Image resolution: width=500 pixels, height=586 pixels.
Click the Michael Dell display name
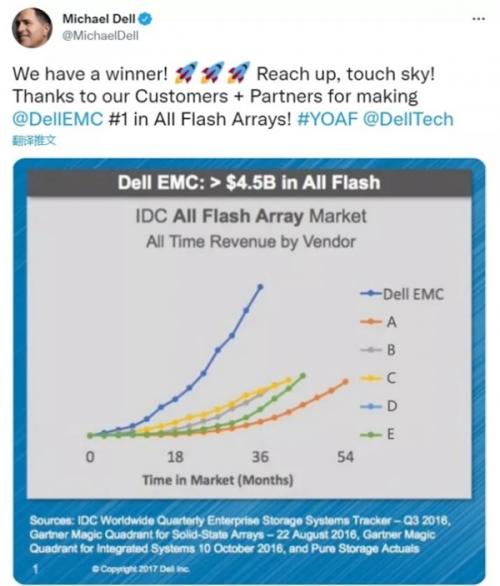pos(99,19)
